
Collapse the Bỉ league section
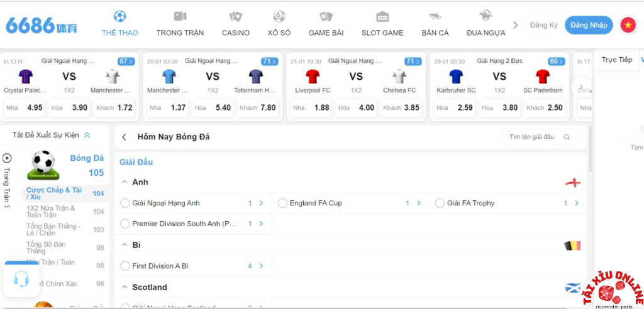coord(125,245)
